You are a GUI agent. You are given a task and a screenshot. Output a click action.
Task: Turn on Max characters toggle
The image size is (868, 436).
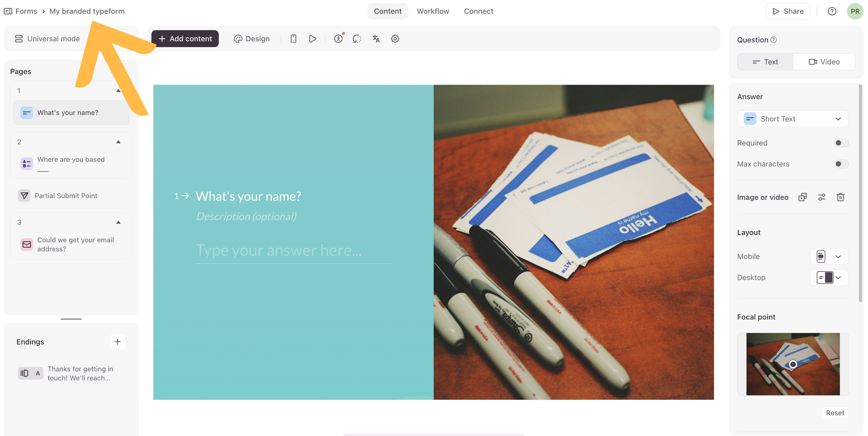[x=841, y=164]
